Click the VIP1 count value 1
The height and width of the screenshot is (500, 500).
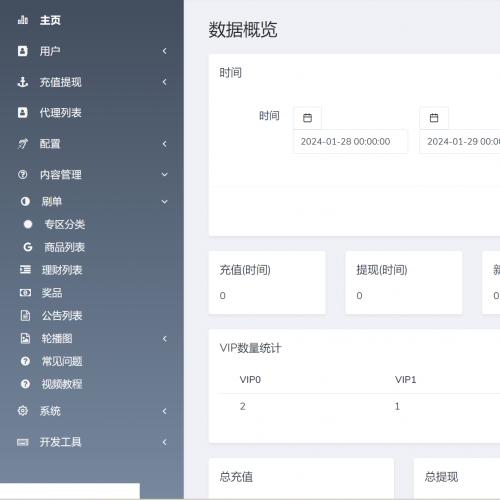(397, 406)
